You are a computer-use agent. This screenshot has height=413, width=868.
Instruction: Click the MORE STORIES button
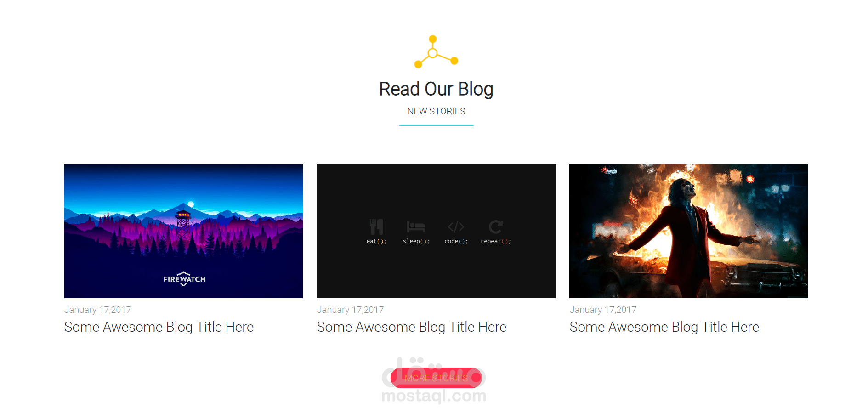click(436, 378)
